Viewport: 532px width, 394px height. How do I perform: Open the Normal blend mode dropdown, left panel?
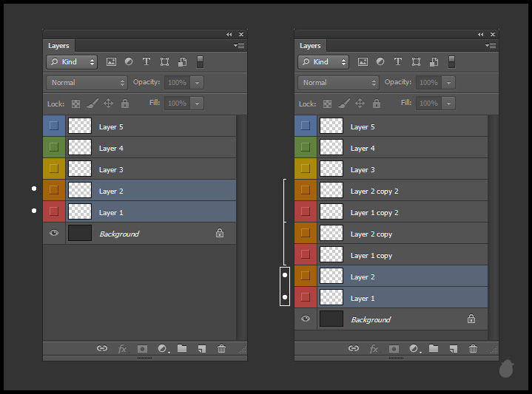tap(87, 83)
